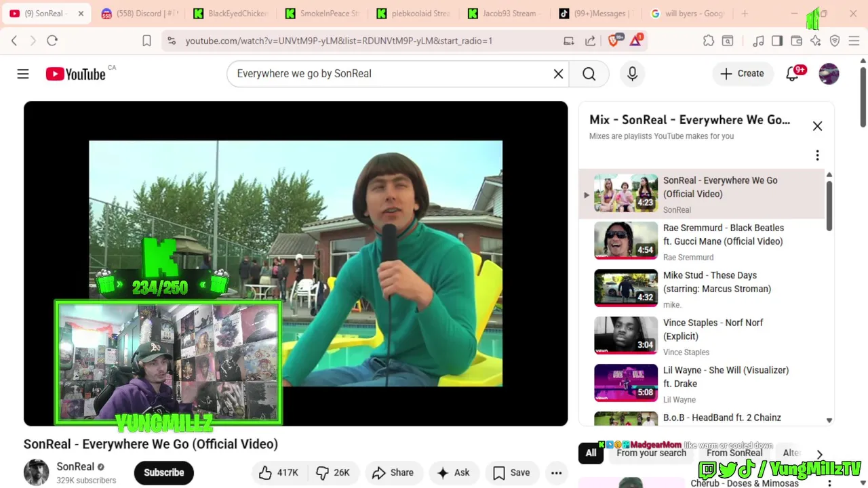Image resolution: width=868 pixels, height=488 pixels.
Task: Open the SonReal channel name link
Action: tap(75, 466)
